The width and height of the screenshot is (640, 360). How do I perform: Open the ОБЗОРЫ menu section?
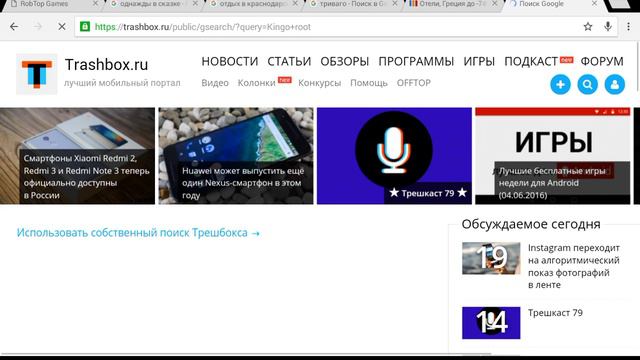[x=344, y=61]
